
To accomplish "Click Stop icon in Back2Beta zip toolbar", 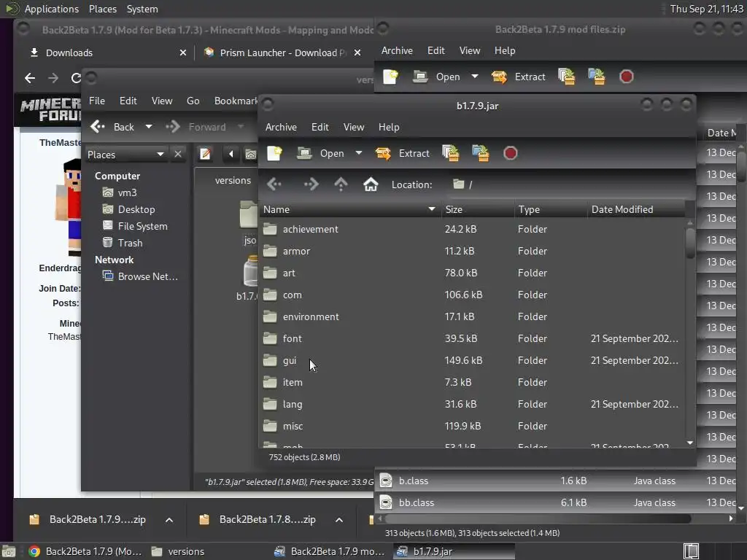I will 626,77.
